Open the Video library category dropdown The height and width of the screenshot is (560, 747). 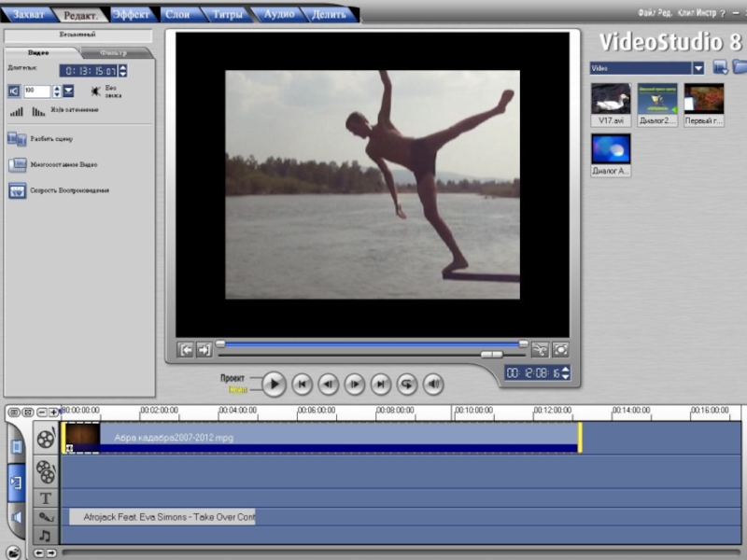point(698,68)
